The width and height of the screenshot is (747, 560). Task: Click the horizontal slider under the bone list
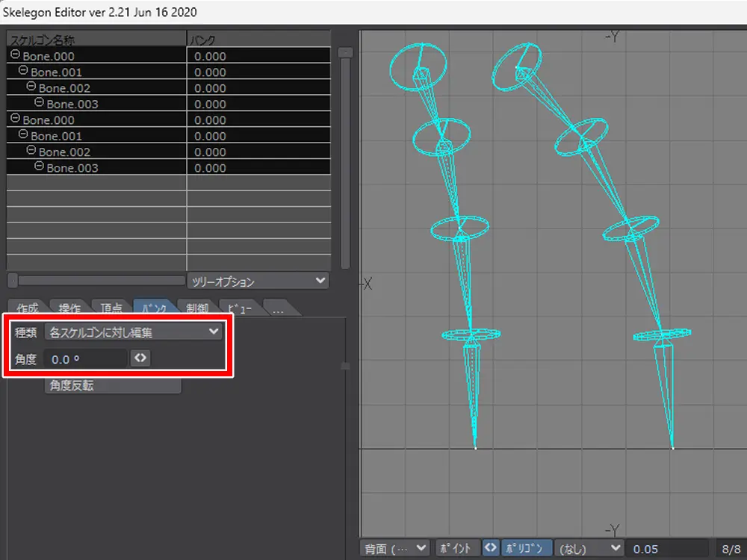(96, 281)
